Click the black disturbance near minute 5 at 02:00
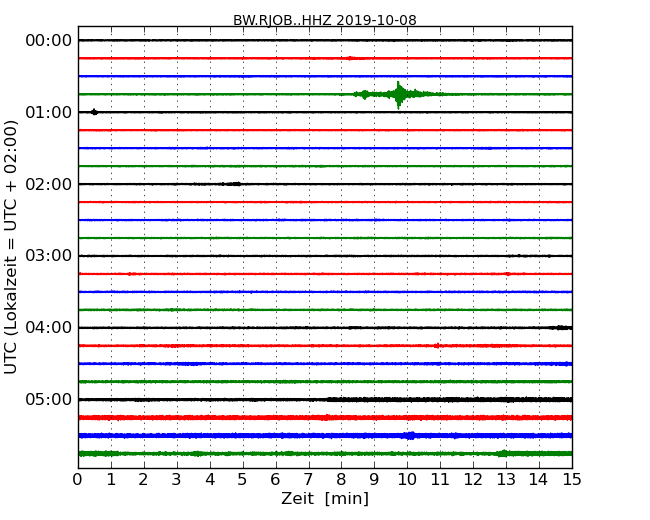The height and width of the screenshot is (520, 650). click(230, 184)
